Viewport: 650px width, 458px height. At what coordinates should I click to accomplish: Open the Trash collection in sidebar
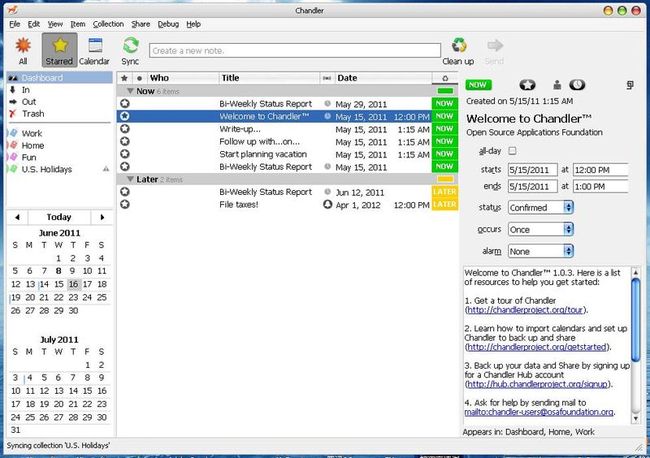click(x=33, y=114)
